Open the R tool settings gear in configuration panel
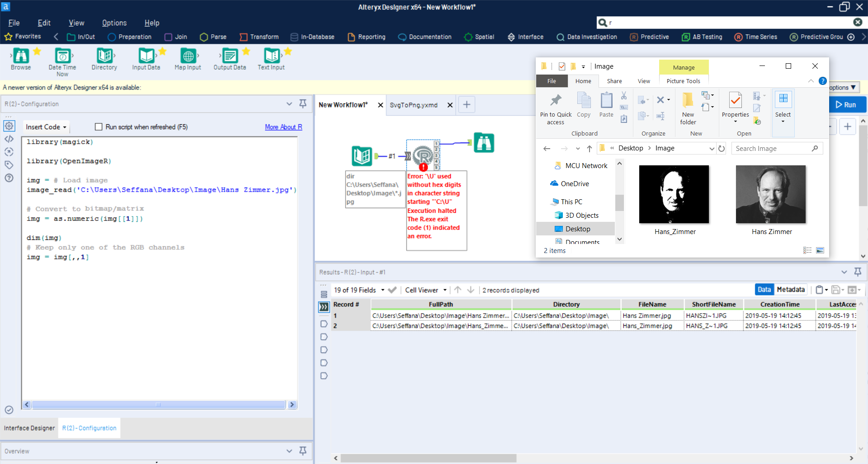This screenshot has width=868, height=464. (9, 126)
